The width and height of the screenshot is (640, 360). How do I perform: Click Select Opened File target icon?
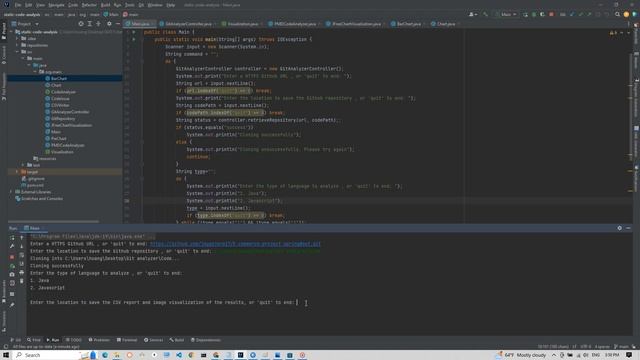click(x=81, y=24)
